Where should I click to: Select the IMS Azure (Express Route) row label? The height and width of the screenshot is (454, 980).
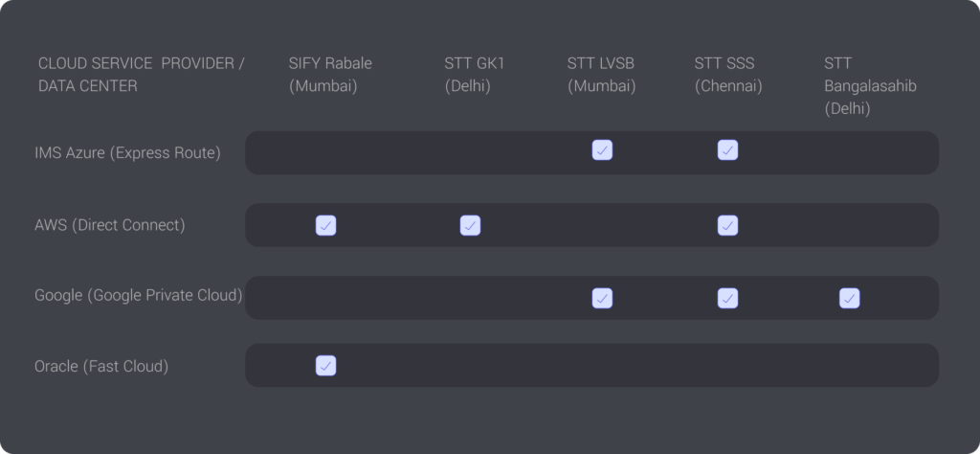point(127,152)
